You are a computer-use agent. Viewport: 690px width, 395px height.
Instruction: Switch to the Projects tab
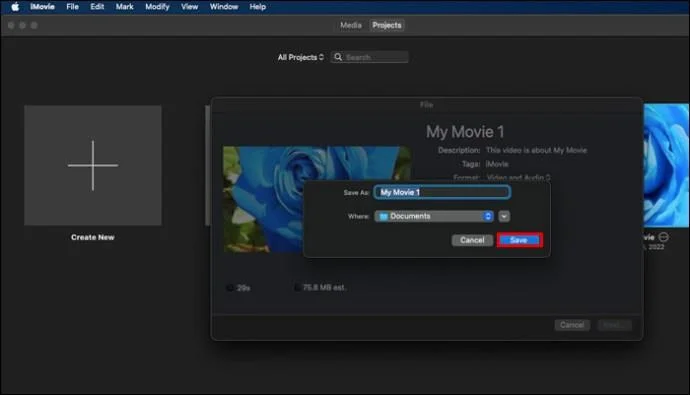[x=387, y=26]
